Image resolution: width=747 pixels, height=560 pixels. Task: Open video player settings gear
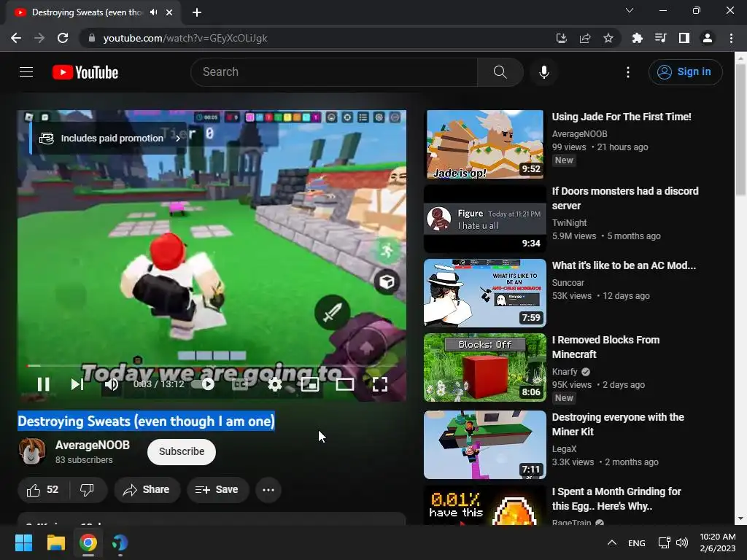click(275, 384)
